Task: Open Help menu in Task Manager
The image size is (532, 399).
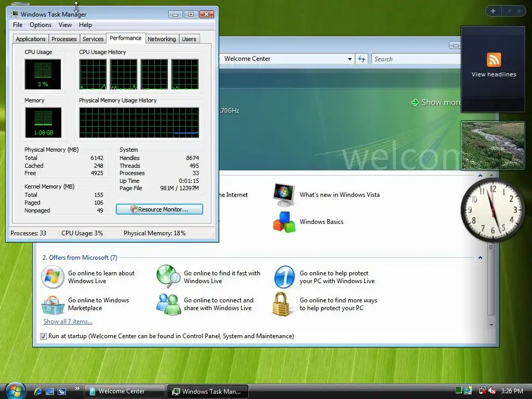Action: pyautogui.click(x=85, y=25)
